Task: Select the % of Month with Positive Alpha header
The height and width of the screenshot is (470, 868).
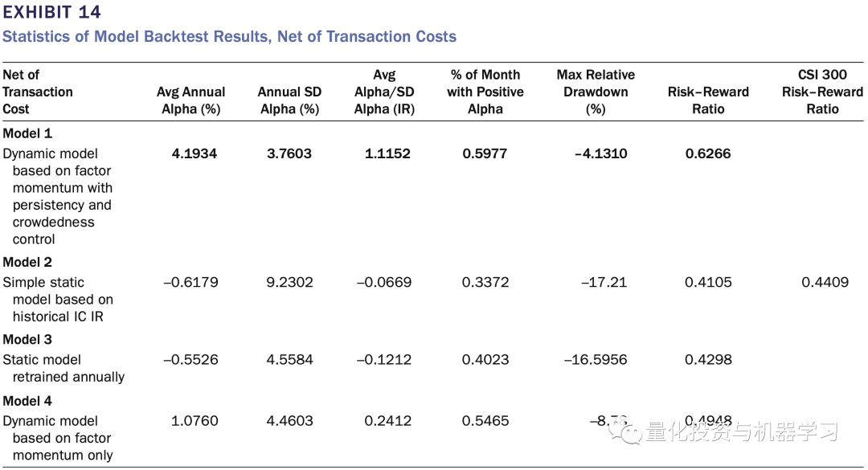Action: (485, 92)
